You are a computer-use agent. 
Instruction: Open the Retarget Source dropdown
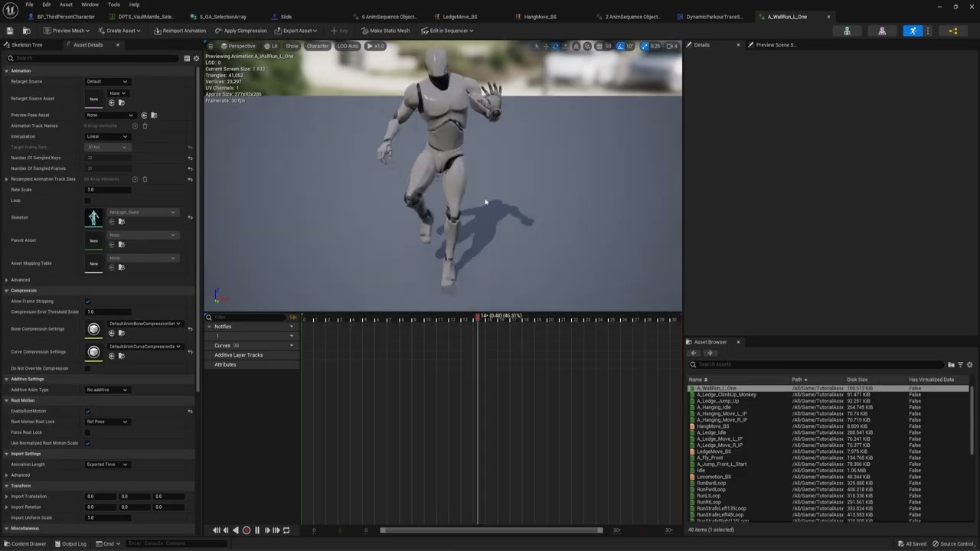coord(106,81)
